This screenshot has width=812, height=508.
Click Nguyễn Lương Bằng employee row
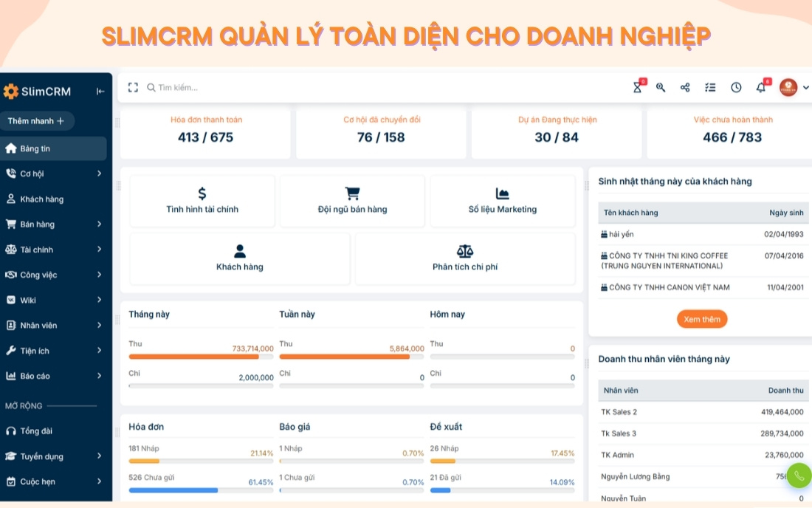(x=703, y=476)
